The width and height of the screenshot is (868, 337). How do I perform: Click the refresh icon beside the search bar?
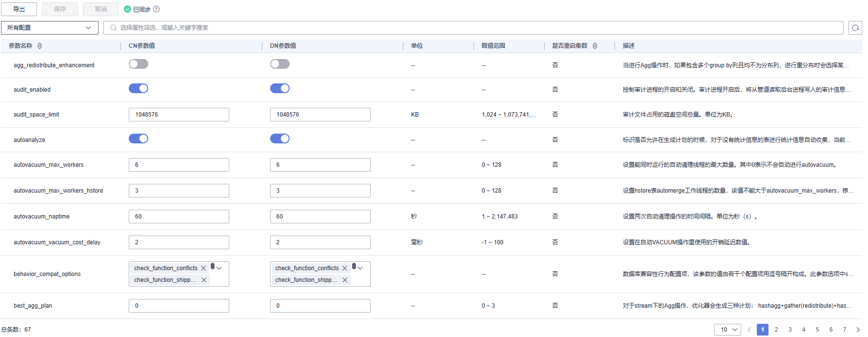pos(855,28)
